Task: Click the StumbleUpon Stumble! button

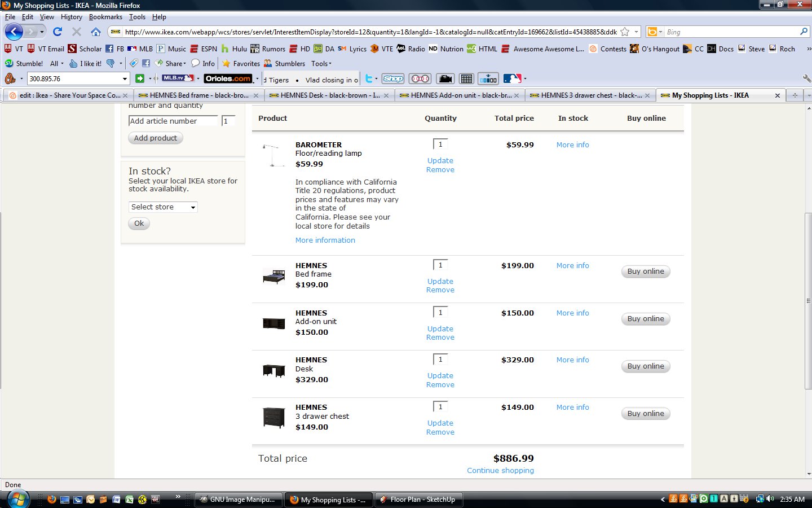Action: point(24,63)
